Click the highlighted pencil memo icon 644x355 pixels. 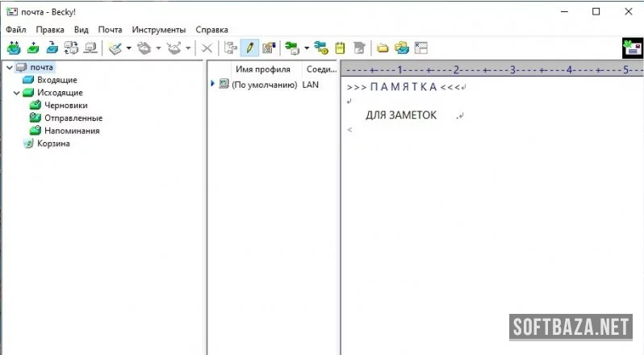[250, 48]
